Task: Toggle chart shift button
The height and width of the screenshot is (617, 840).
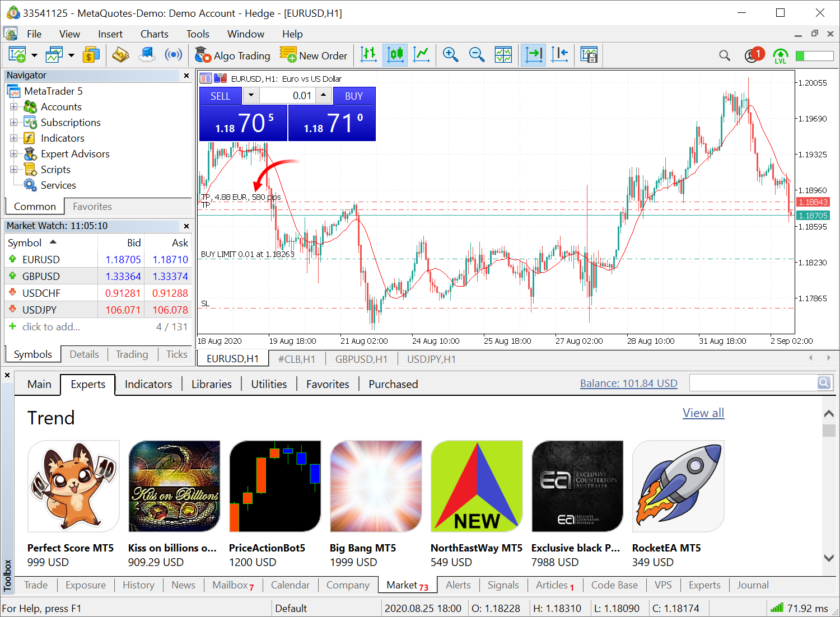Action: [559, 55]
